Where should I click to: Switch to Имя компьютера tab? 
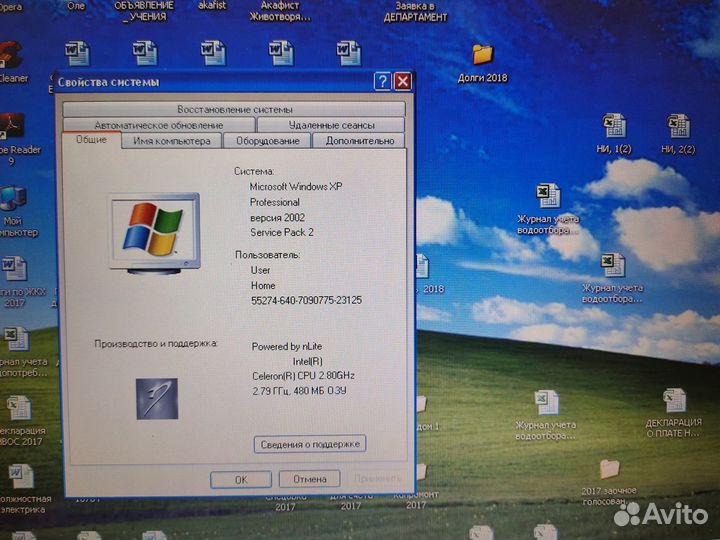172,141
